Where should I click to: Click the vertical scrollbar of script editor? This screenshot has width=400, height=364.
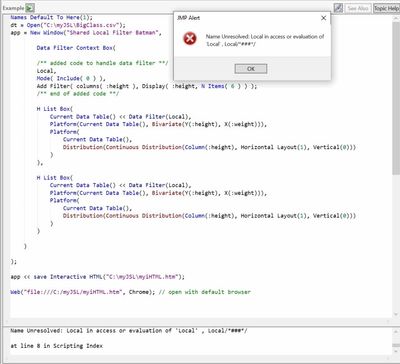point(396,98)
